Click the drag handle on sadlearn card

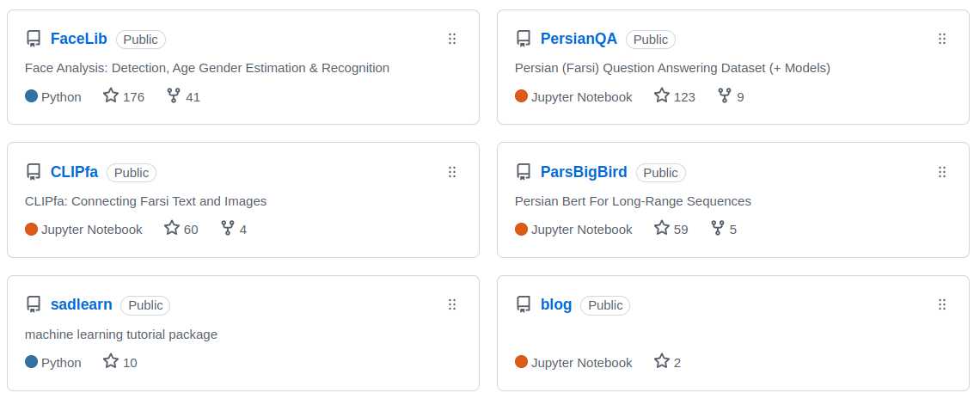(452, 304)
